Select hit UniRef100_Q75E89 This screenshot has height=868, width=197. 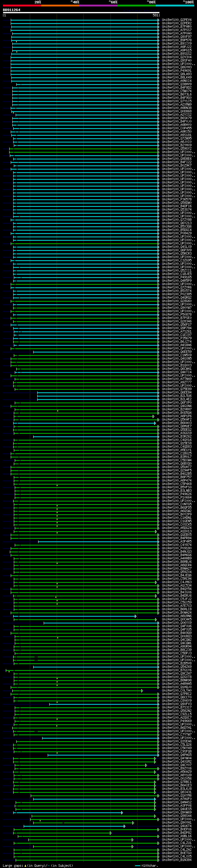177,389
